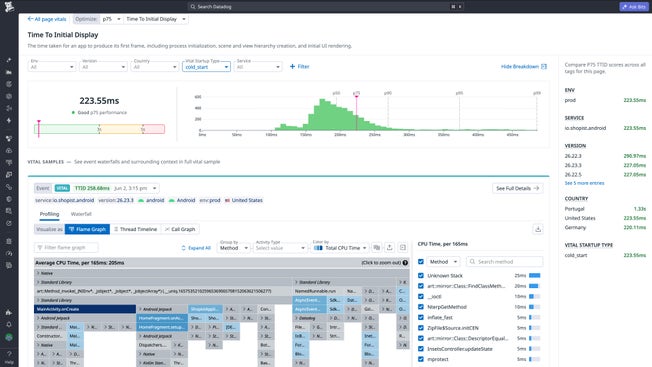Click the Hide Breakdown panel icon
The width and height of the screenshot is (652, 367).
544,67
